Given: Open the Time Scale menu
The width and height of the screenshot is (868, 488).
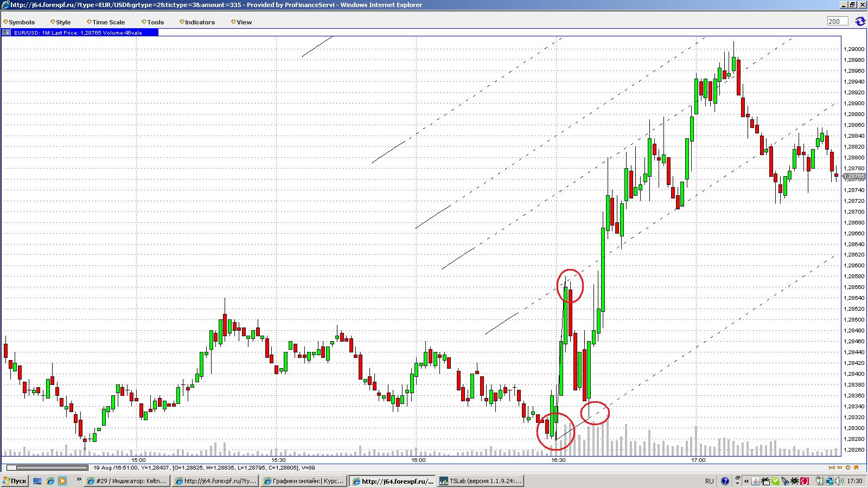Looking at the screenshot, I should point(106,22).
